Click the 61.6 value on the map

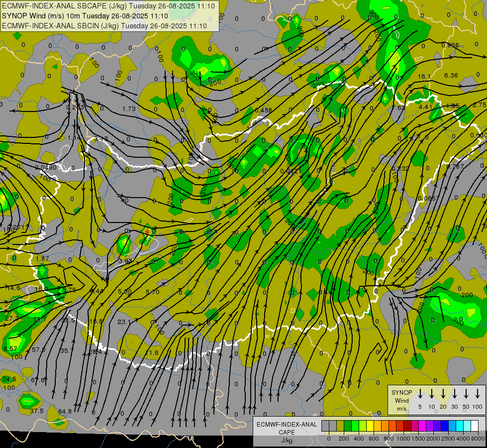(x=38, y=380)
